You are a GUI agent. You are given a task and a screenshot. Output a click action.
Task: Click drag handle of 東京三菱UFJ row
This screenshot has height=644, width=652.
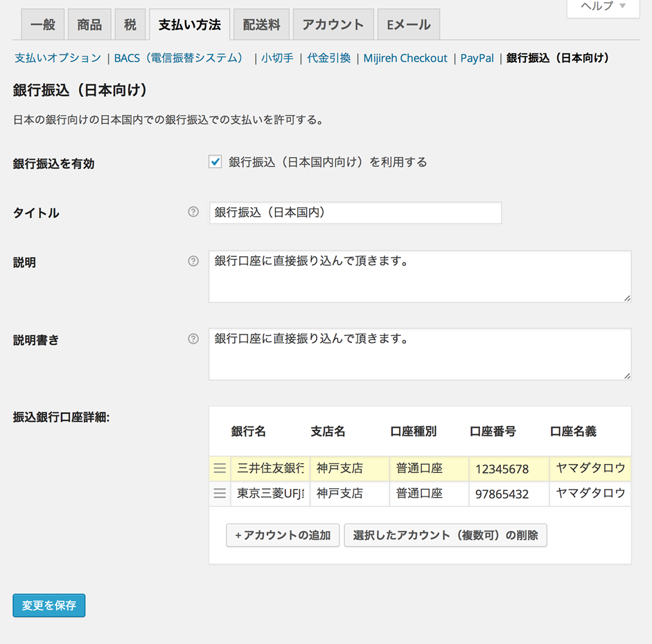(220, 493)
